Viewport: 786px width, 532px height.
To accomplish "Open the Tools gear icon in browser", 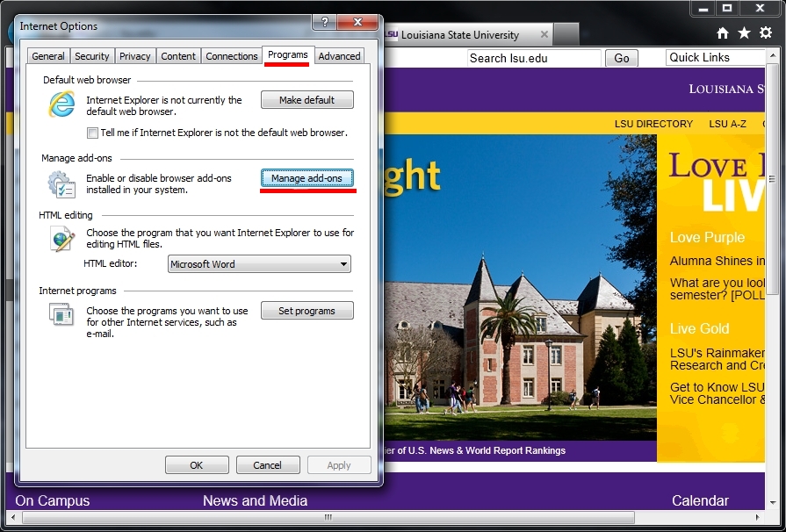I will pos(766,33).
